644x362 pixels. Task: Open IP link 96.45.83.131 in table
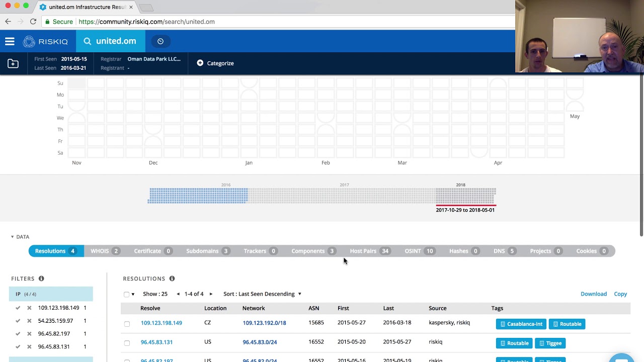coord(156,342)
